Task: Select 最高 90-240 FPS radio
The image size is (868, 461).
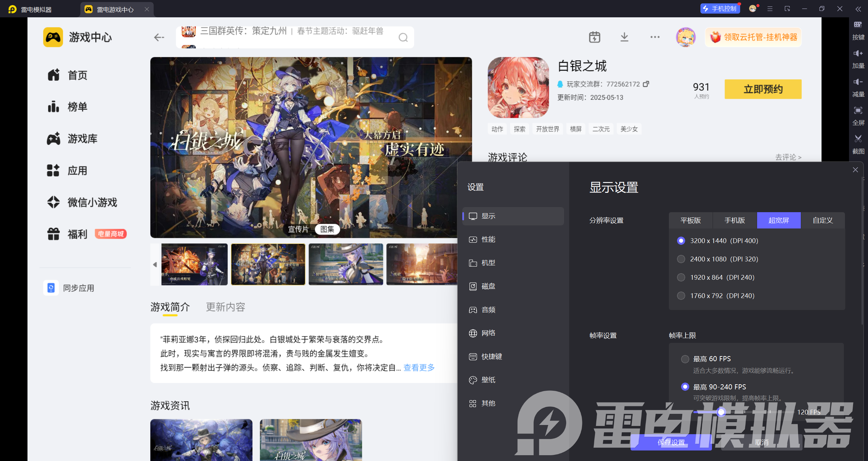Action: (685, 387)
